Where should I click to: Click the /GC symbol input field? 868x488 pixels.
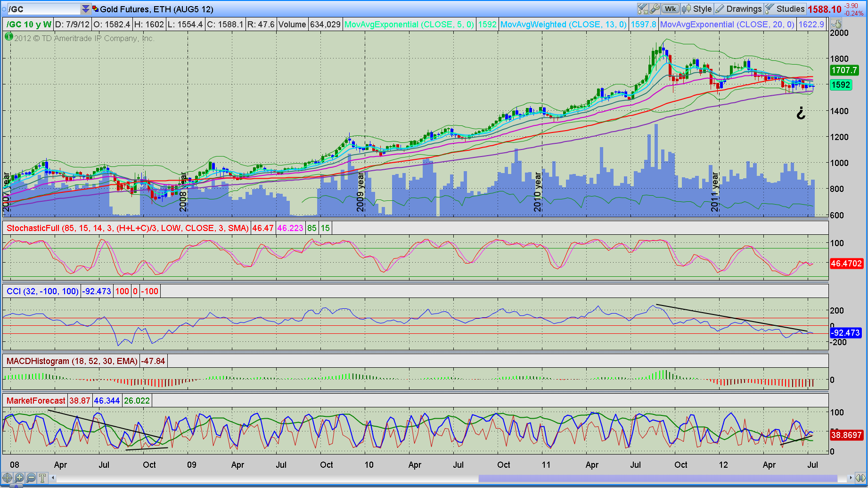[43, 9]
